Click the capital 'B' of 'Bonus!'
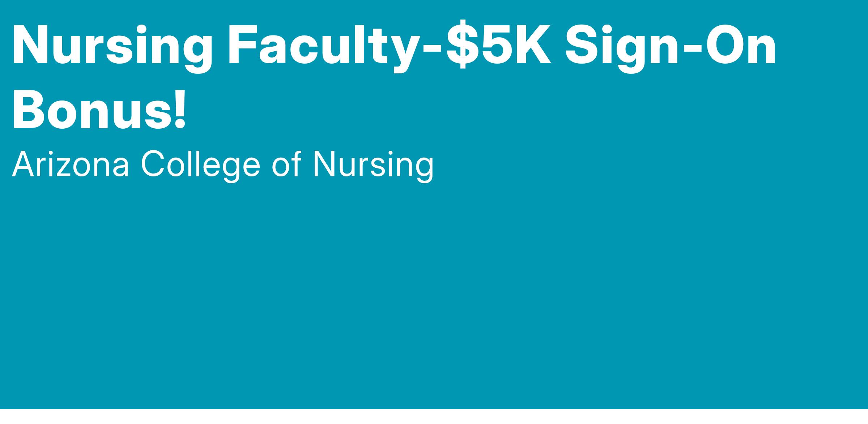Viewport: 868px width, 424px height. (x=28, y=108)
